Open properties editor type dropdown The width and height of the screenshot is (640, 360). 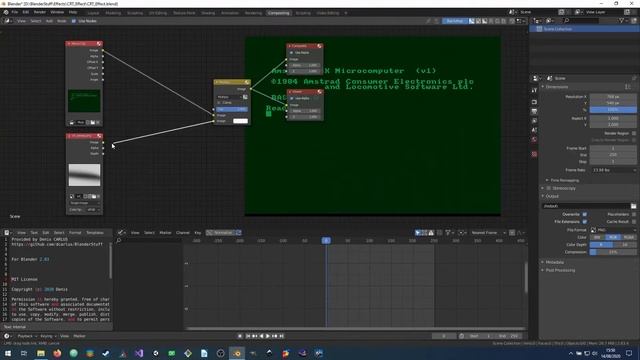537,78
